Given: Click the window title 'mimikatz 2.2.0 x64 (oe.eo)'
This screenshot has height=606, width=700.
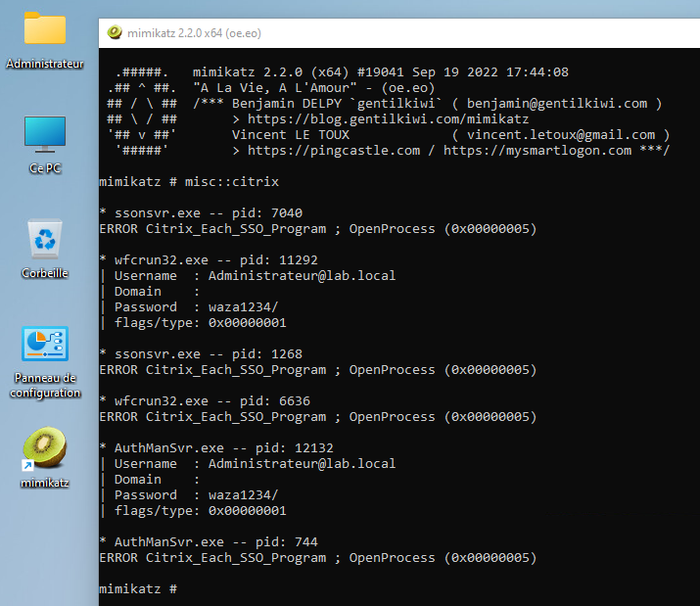Looking at the screenshot, I should 194,33.
